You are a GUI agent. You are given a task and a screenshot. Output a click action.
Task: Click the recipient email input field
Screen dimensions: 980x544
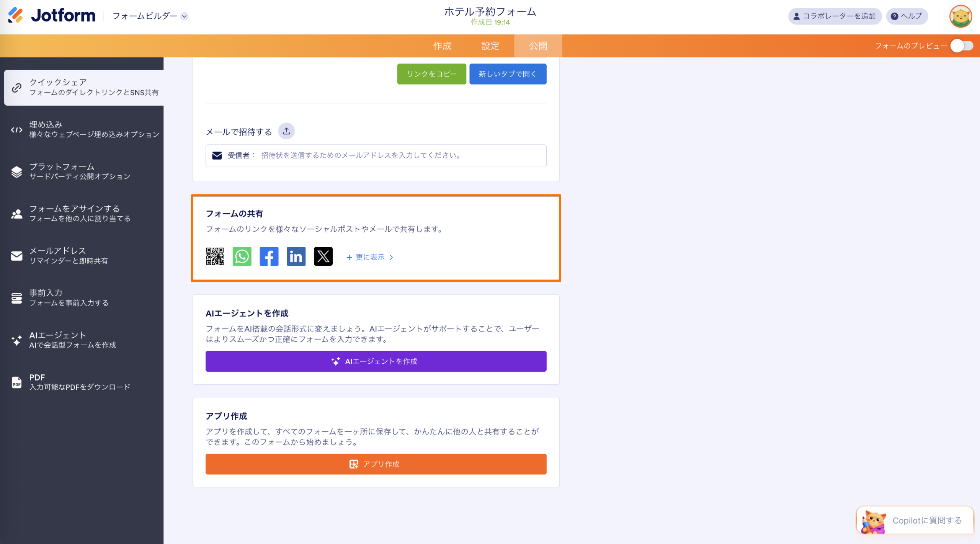376,155
